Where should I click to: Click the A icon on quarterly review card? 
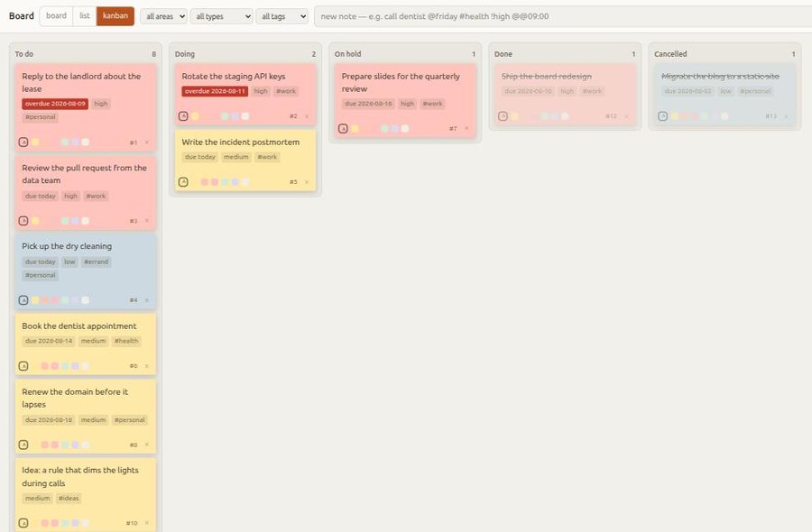click(343, 128)
